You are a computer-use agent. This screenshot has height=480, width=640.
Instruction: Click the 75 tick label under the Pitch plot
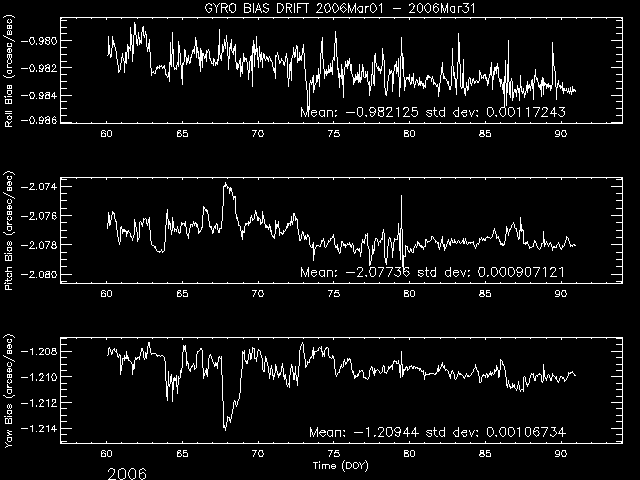pyautogui.click(x=334, y=294)
